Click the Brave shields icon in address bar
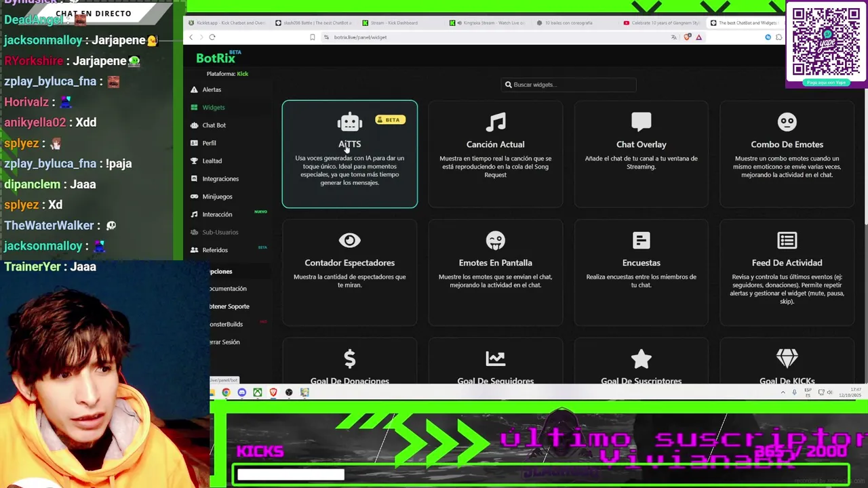868x488 pixels. 687,37
